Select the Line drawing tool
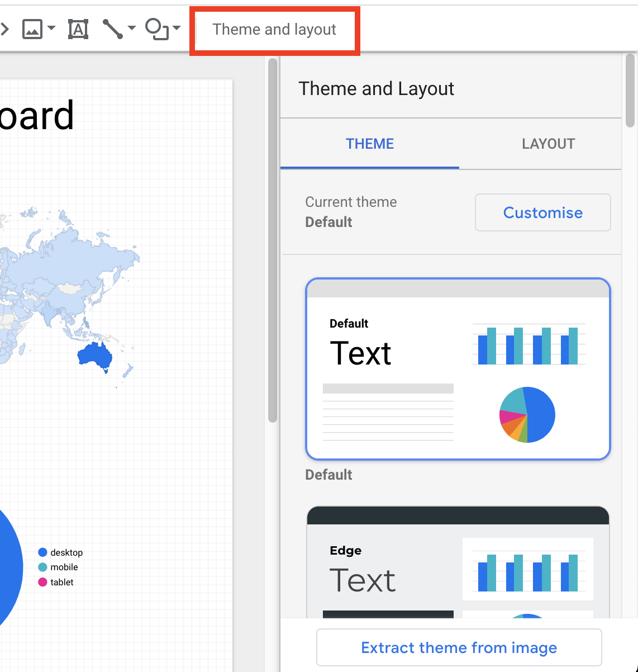The width and height of the screenshot is (638, 672). click(x=112, y=29)
